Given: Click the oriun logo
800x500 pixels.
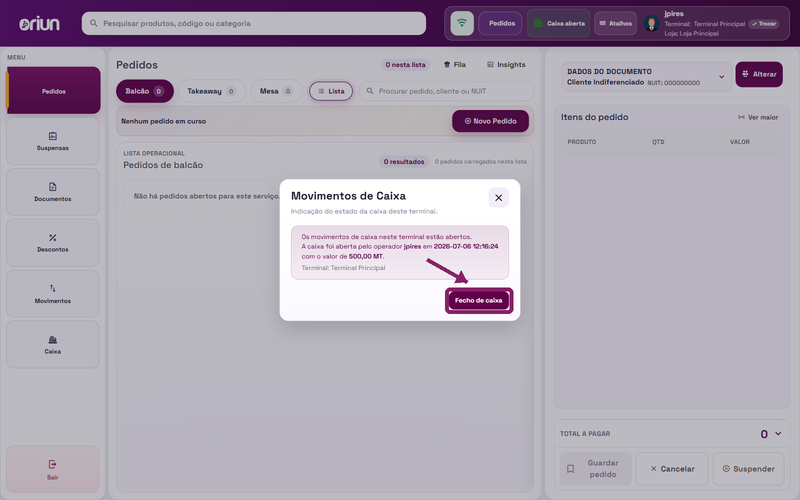Looking at the screenshot, I should click(39, 23).
